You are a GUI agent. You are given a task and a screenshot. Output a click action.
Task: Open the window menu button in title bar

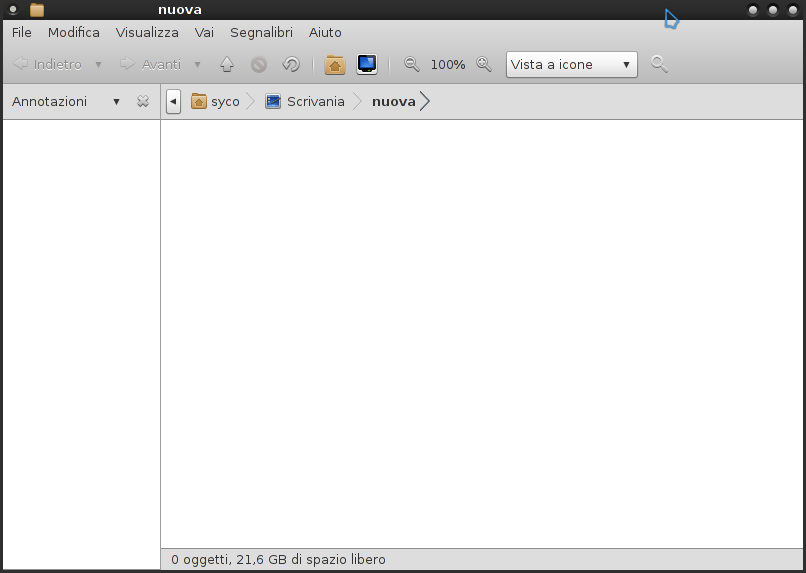[13, 10]
